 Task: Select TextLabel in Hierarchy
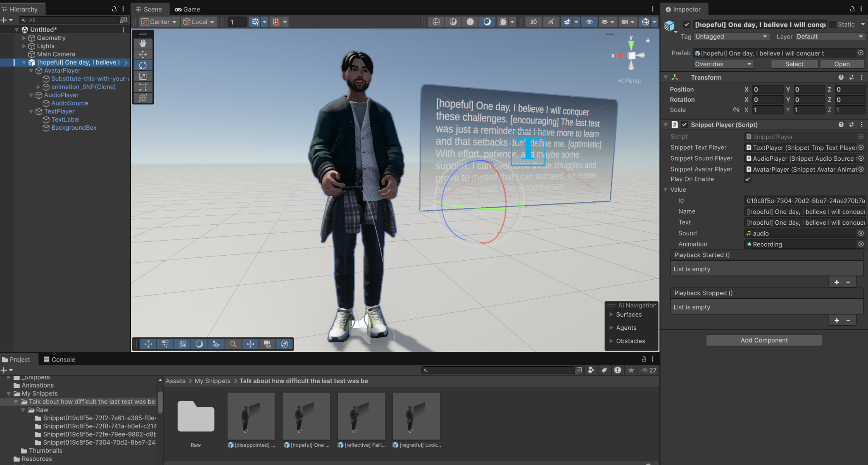click(65, 120)
